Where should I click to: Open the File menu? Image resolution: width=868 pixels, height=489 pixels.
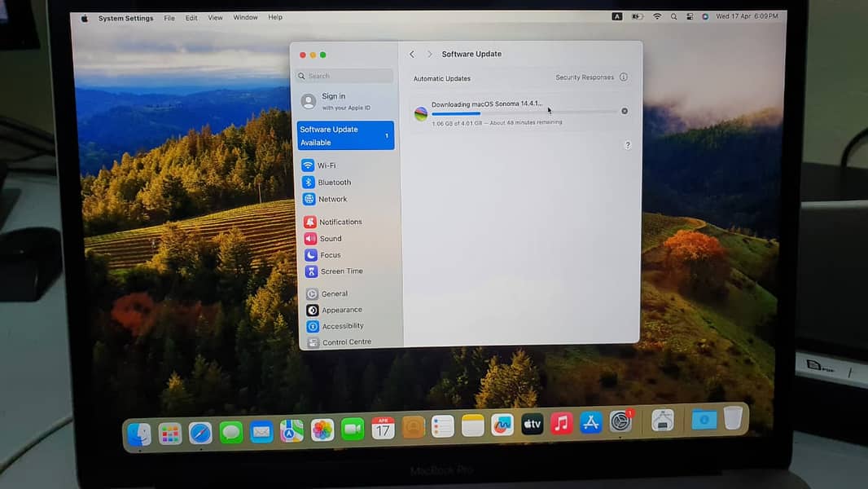coord(169,18)
